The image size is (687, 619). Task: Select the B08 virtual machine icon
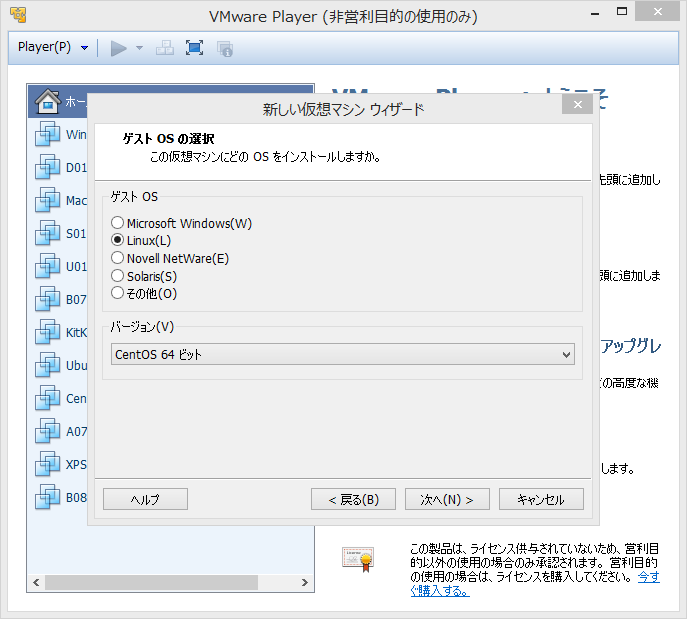tap(47, 497)
